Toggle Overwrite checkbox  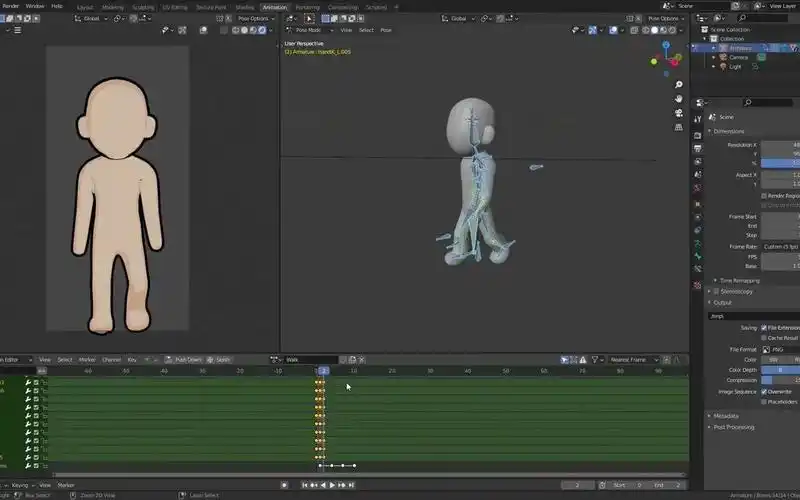pyautogui.click(x=764, y=391)
